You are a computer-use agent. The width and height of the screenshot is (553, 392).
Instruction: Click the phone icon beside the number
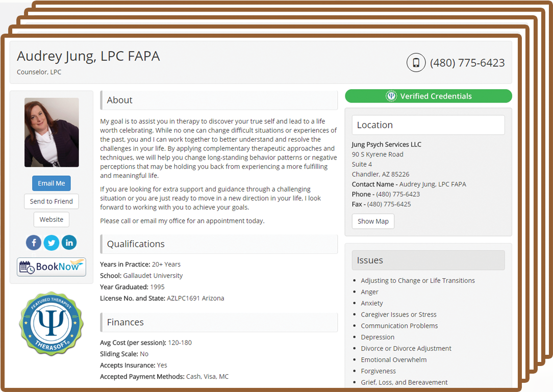pos(416,63)
